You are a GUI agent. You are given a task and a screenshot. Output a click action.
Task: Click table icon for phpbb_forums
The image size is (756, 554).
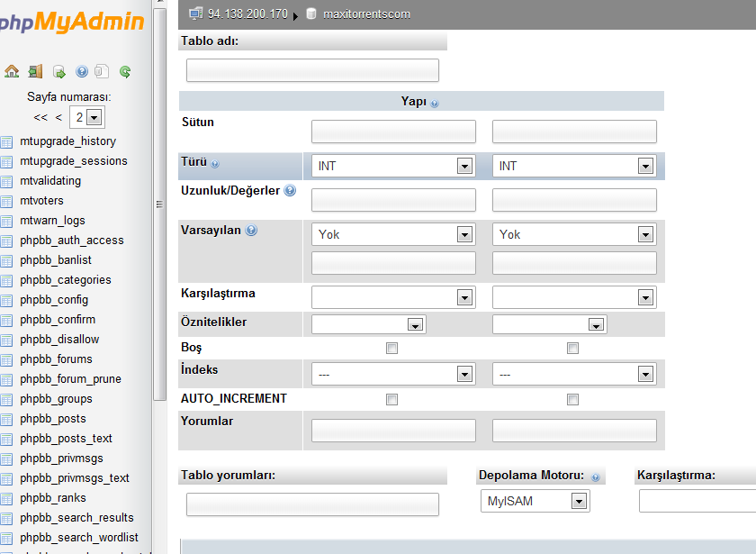click(6, 359)
